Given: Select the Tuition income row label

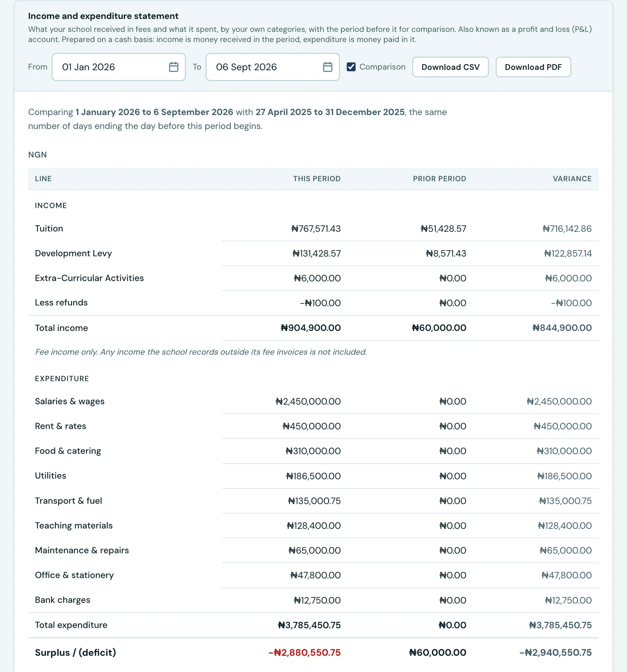Looking at the screenshot, I should pyautogui.click(x=49, y=229).
